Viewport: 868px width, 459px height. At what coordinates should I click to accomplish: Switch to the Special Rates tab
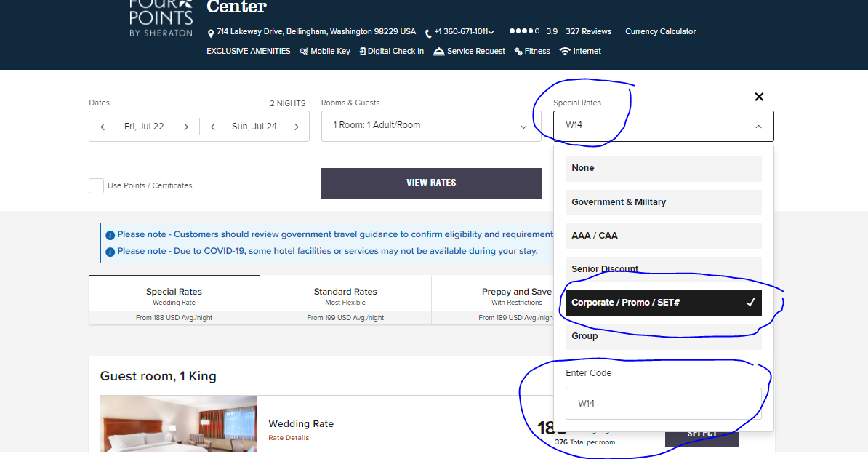(174, 300)
